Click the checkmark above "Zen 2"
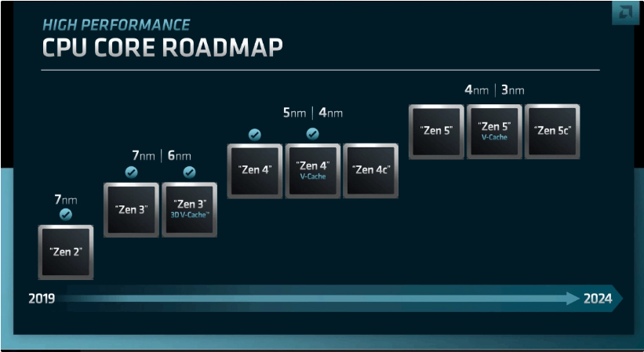The width and height of the screenshot is (644, 352). point(66,215)
